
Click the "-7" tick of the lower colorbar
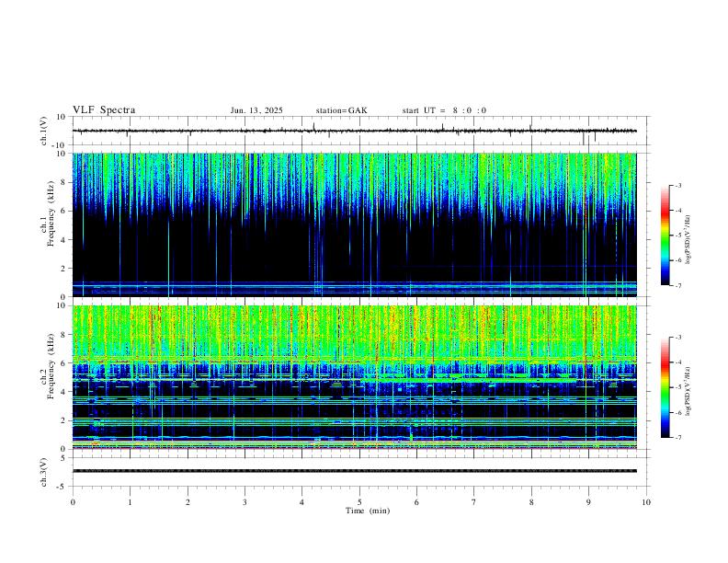click(x=677, y=438)
